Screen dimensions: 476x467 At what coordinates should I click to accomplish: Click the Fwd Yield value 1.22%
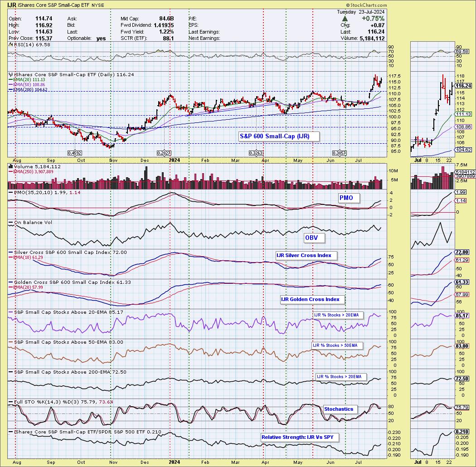click(167, 32)
